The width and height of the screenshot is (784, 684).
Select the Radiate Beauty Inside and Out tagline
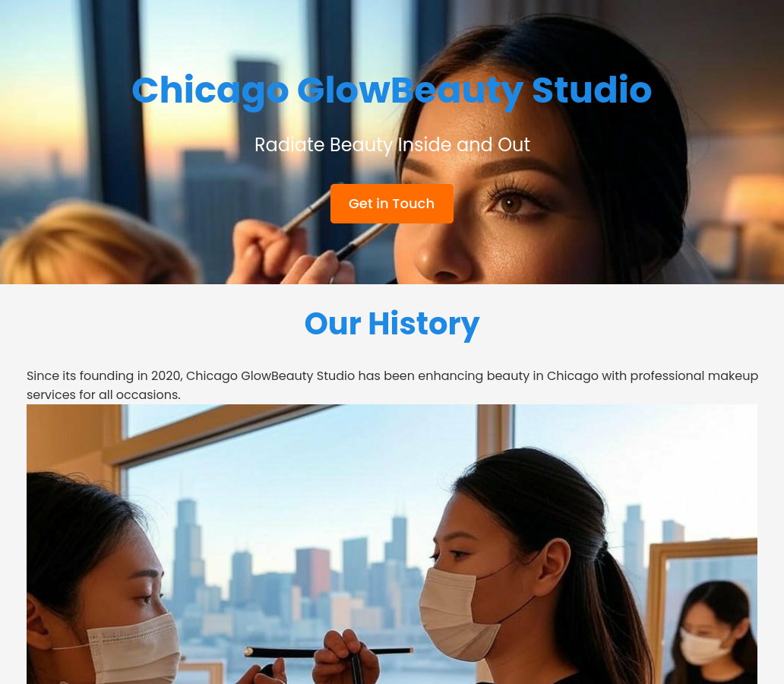[391, 144]
